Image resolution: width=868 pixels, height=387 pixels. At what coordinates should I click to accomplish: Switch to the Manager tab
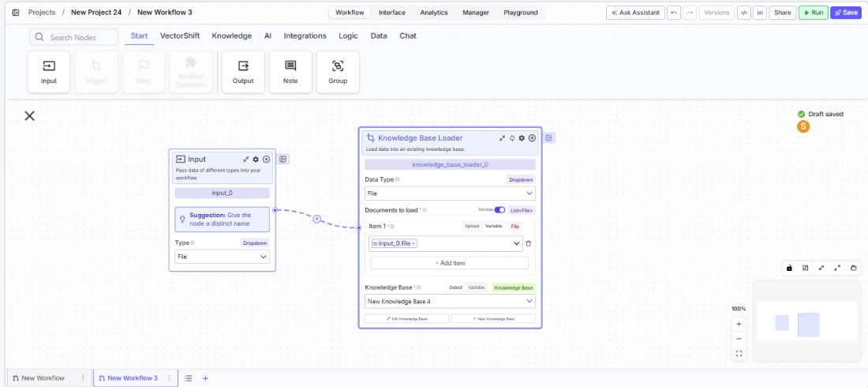pyautogui.click(x=476, y=13)
